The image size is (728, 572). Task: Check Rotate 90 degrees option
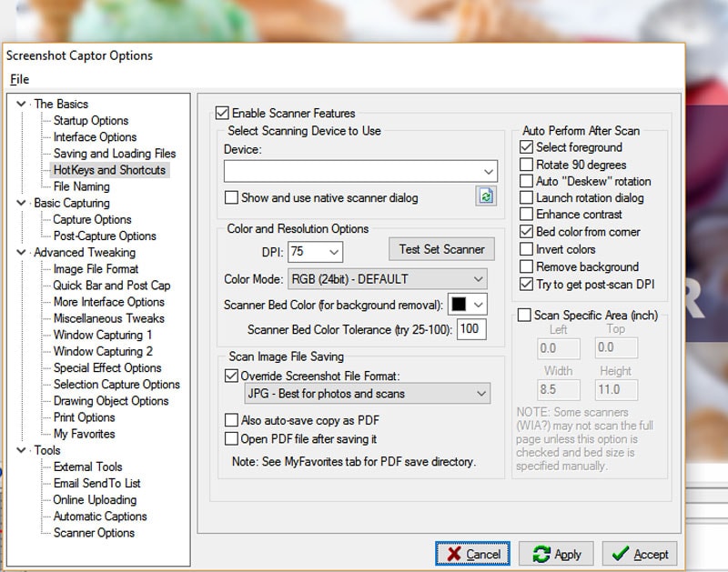coord(526,165)
